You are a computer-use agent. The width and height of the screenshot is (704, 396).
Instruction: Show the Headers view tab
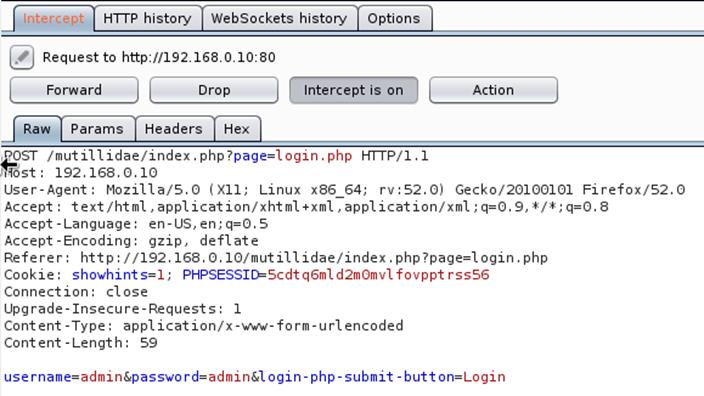point(174,129)
